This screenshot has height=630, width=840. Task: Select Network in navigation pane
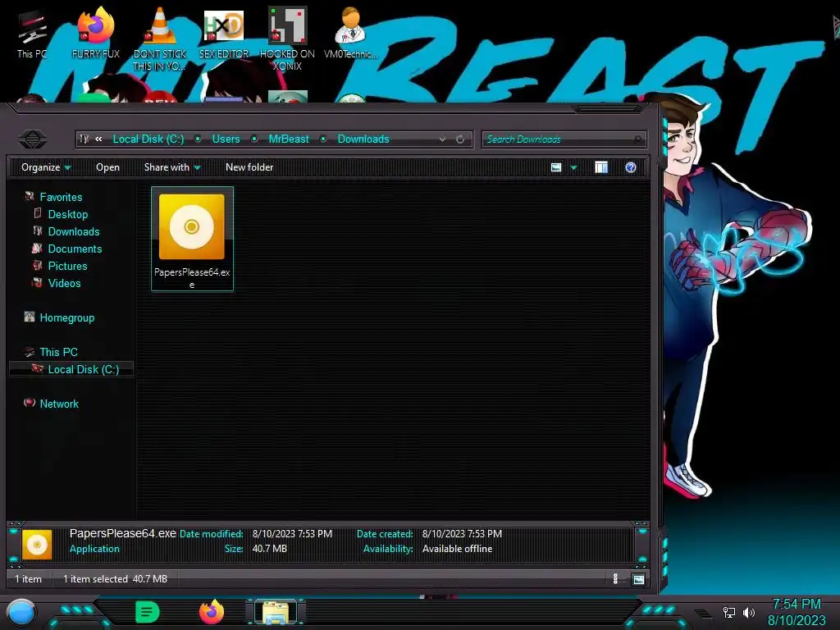click(59, 404)
